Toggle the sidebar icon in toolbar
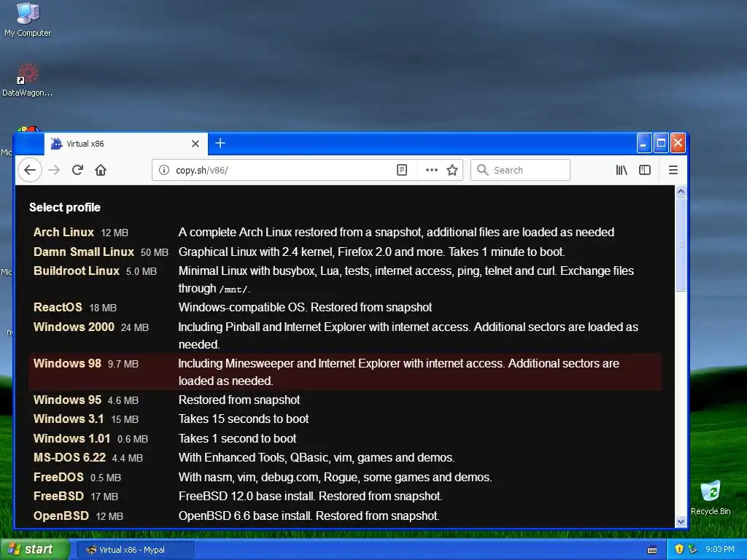The width and height of the screenshot is (747, 560). [x=645, y=170]
